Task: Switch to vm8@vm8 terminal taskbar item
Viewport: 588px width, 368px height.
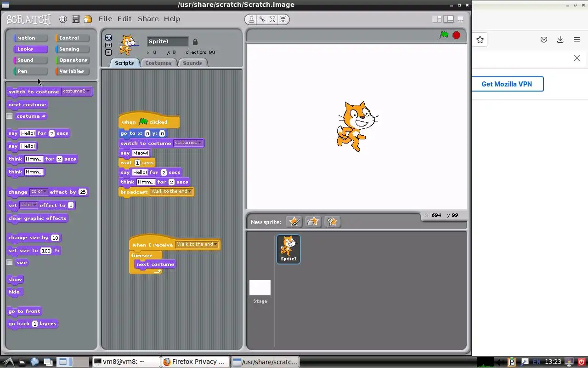Action: click(x=126, y=362)
